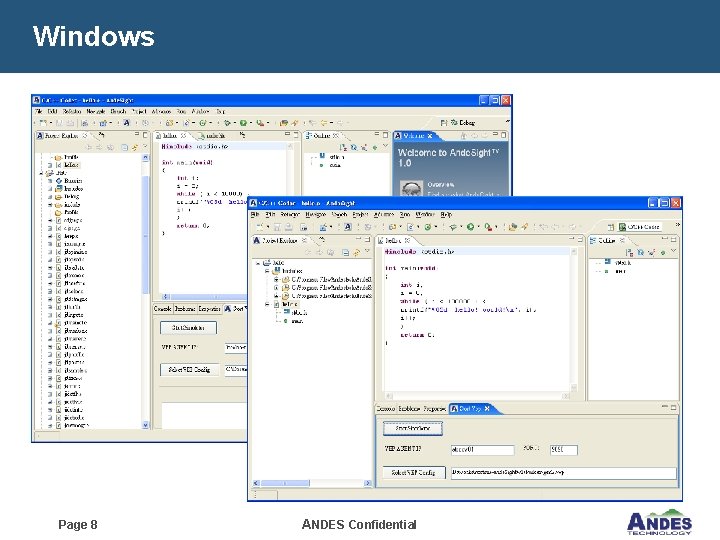Collapse the hello.c node in front Project Explorer
Viewport: 720px width, 540px height.
coord(267,304)
